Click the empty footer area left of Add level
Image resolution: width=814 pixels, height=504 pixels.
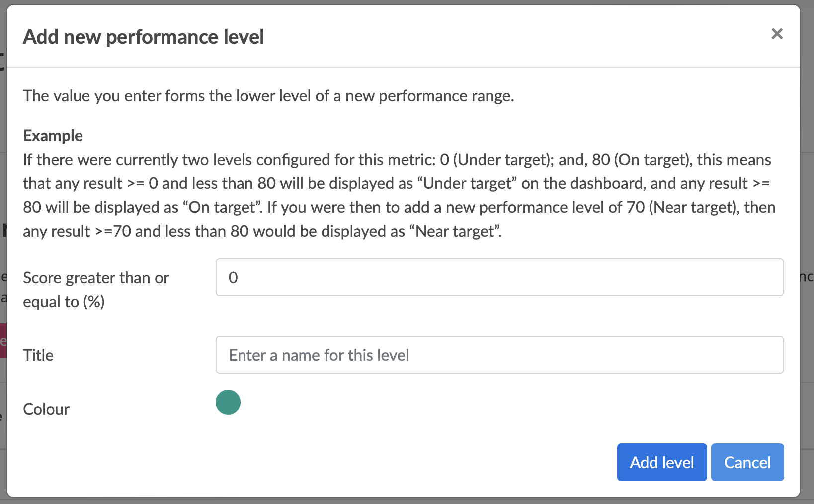click(x=348, y=462)
